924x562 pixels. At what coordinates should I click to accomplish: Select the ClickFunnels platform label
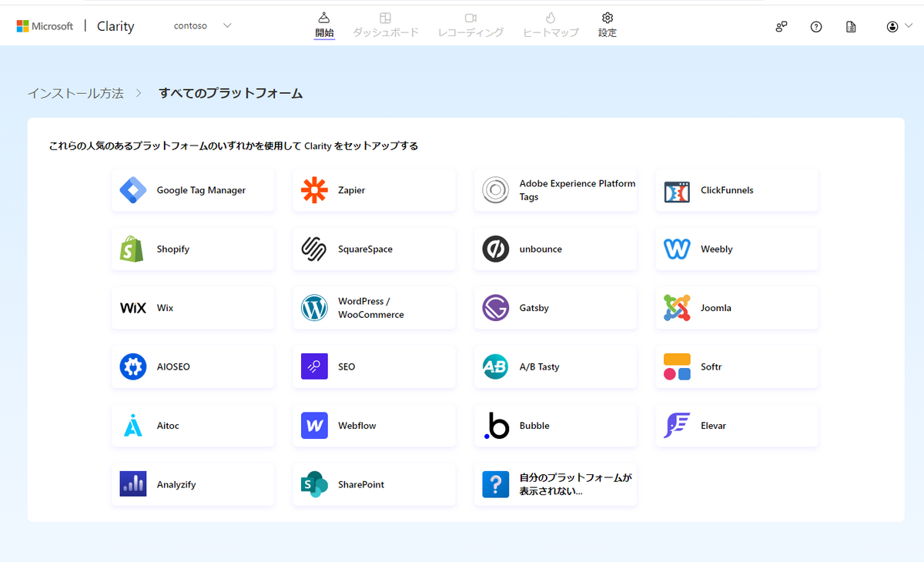[x=727, y=190]
